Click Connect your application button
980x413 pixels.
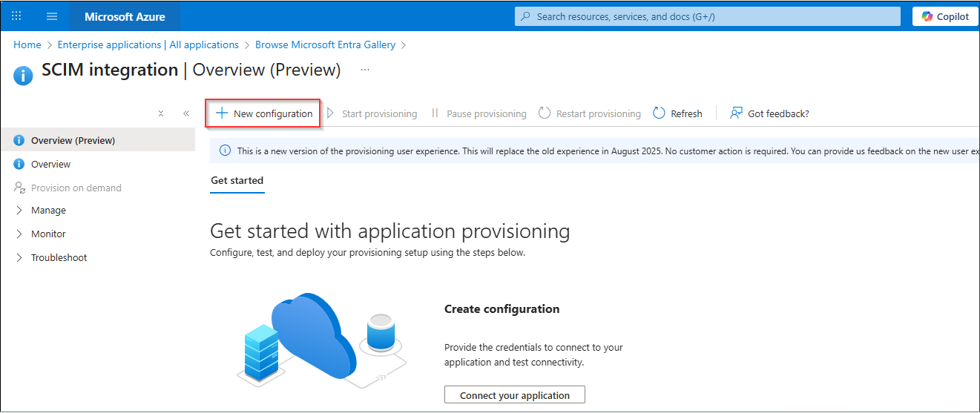[515, 394]
